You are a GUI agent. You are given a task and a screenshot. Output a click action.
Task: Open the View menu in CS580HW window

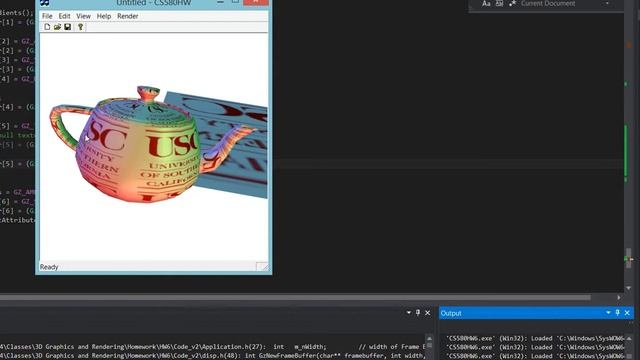click(x=83, y=16)
